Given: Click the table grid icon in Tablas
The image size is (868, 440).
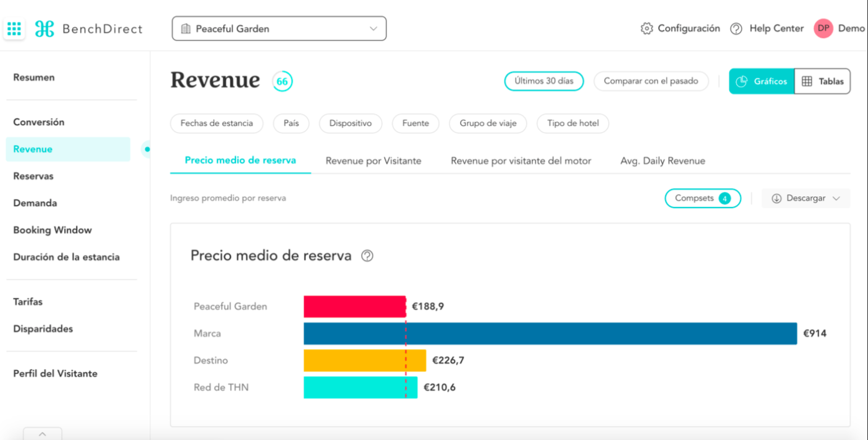Looking at the screenshot, I should point(807,82).
